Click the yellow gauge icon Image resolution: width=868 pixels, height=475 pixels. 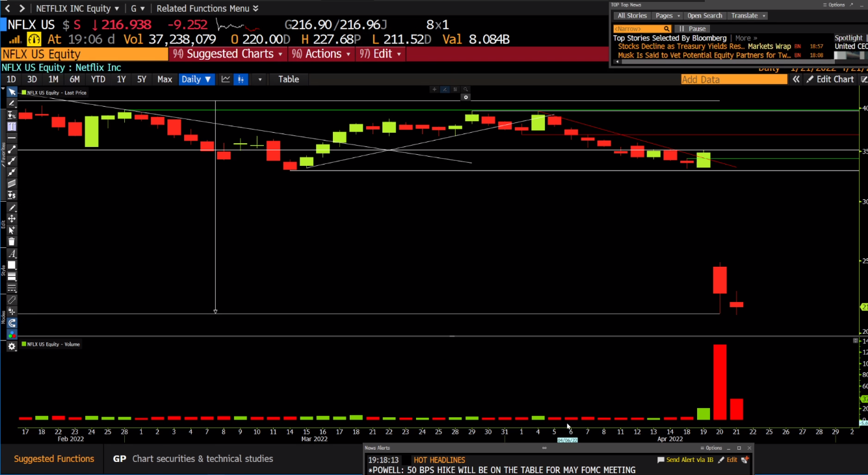click(x=34, y=39)
